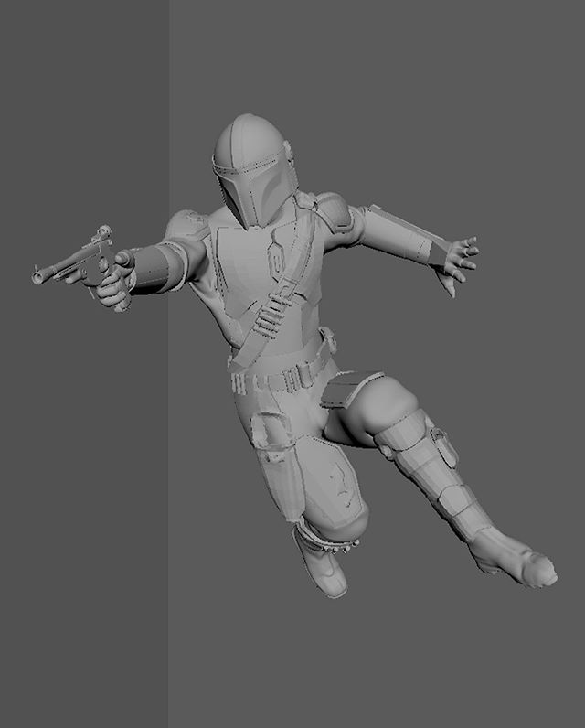Select the character's outstretched open hand
This screenshot has width=585, height=728.
455,265
